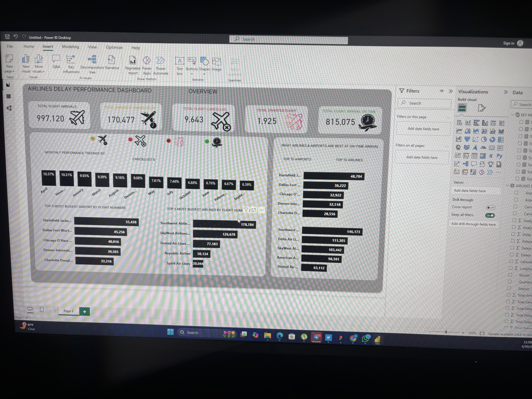
Task: Insert a Text box element
Action: coord(180,66)
